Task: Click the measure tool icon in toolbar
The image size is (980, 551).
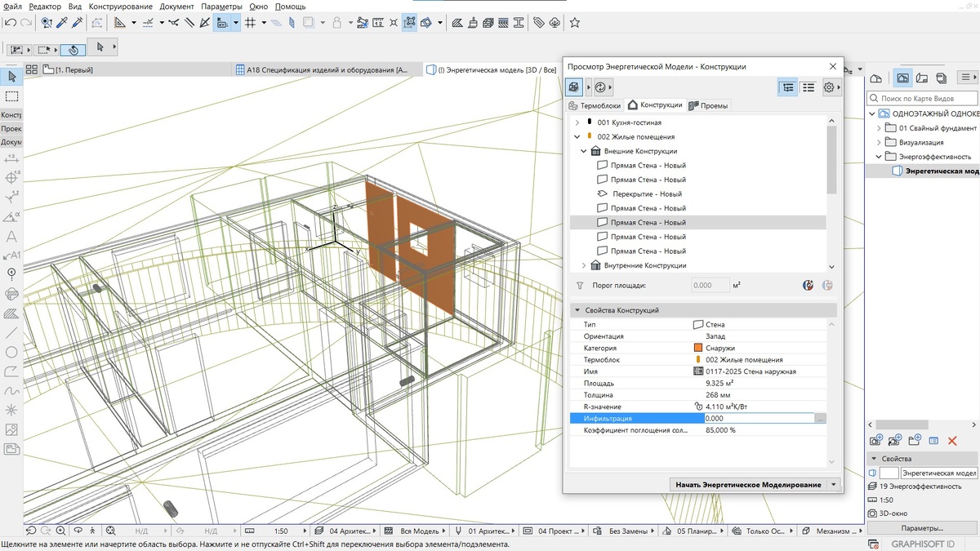Action: coord(119,23)
